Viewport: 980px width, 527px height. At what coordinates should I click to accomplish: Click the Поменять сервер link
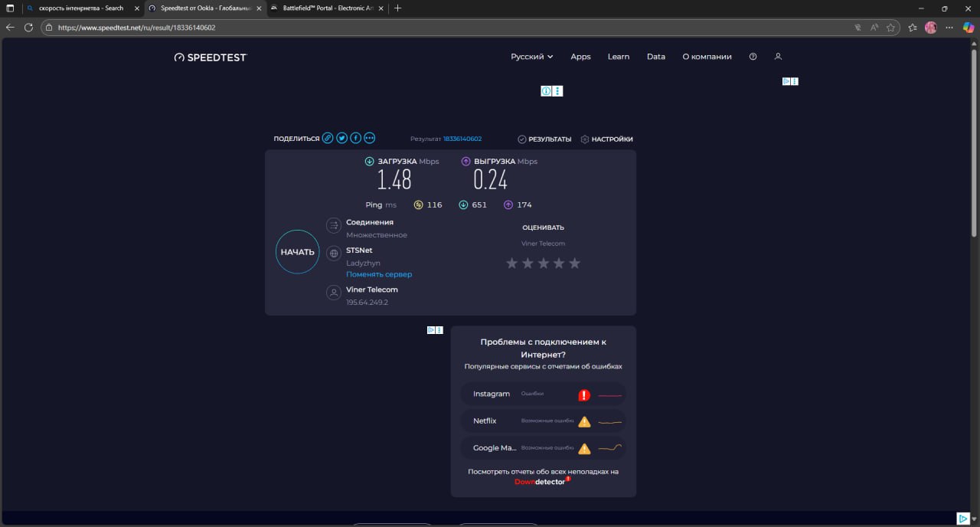pos(379,274)
